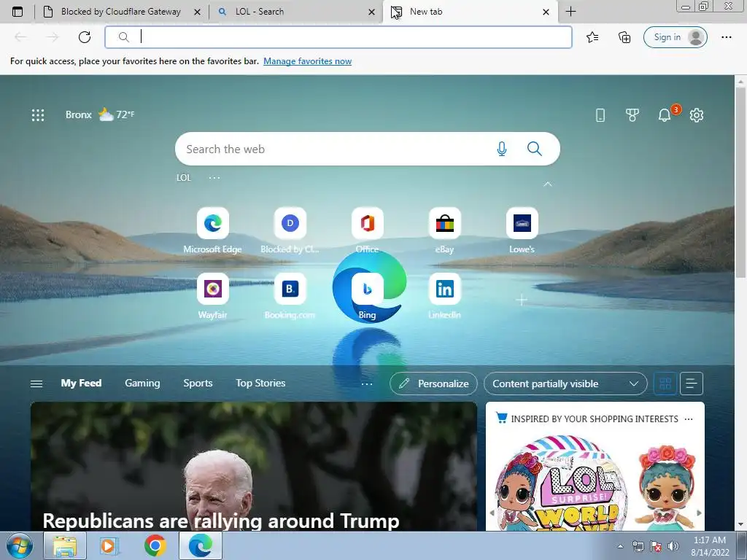747x560 pixels.
Task: Open the Blocked by Cl... quick link
Action: 290,230
